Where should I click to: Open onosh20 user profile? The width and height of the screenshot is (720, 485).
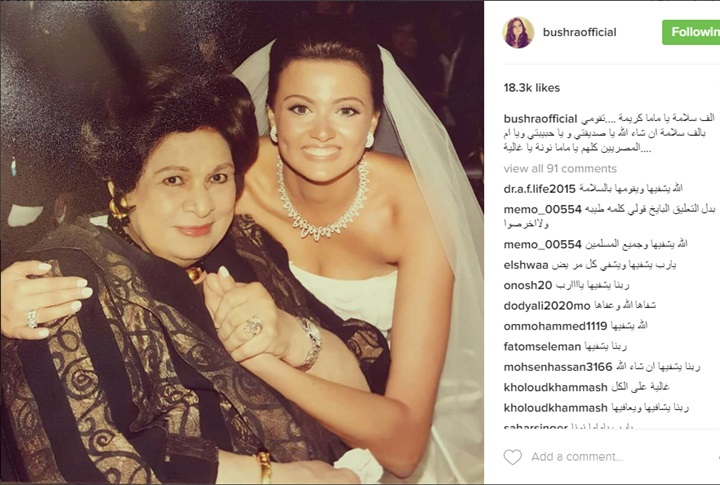(528, 285)
